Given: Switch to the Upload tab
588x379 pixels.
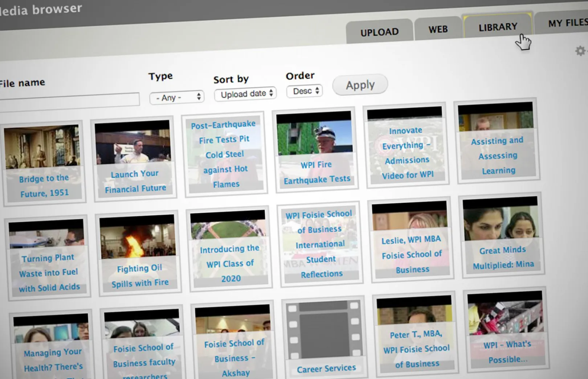Looking at the screenshot, I should [379, 32].
